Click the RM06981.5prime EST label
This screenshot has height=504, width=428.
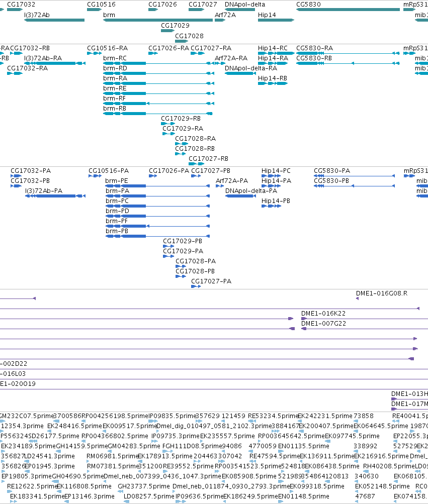(112, 456)
